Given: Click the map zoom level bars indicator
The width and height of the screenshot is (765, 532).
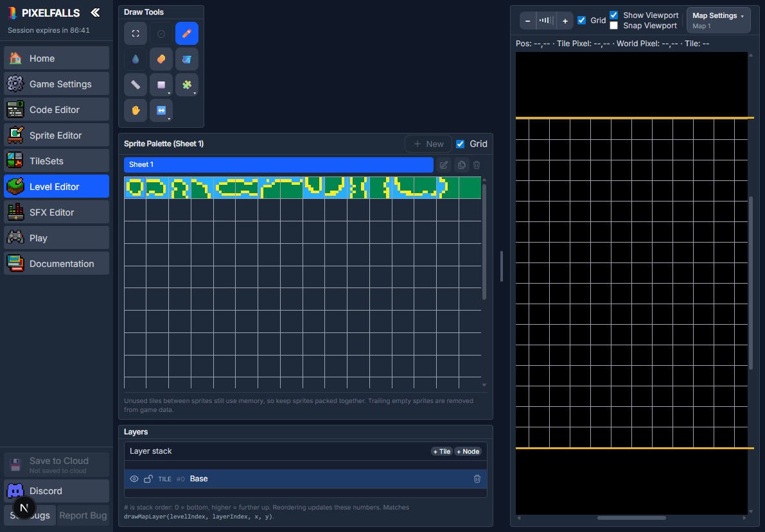Looking at the screenshot, I should pos(546,21).
